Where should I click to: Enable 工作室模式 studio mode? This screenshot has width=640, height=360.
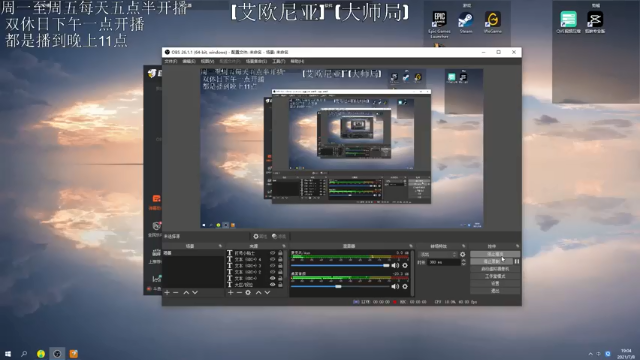(x=495, y=276)
